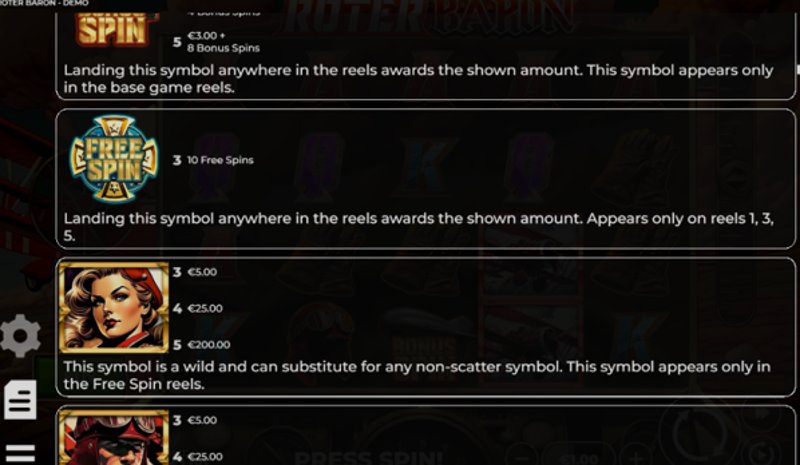
Task: Click the pilot's €25.00 payout
Action: 205,456
